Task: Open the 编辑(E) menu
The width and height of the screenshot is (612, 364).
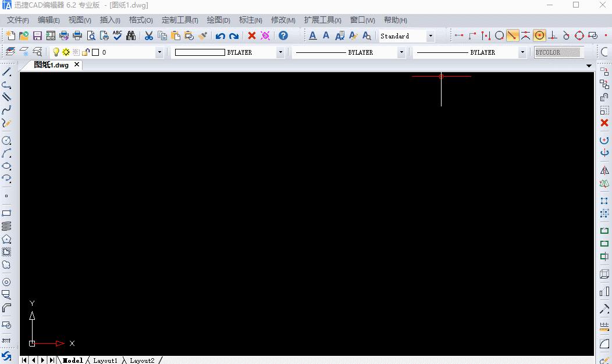Action: [x=49, y=20]
